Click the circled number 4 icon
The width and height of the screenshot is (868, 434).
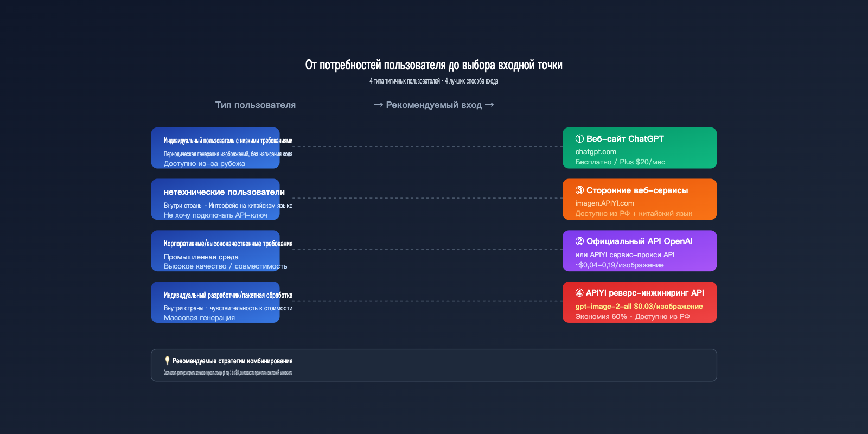(x=579, y=293)
